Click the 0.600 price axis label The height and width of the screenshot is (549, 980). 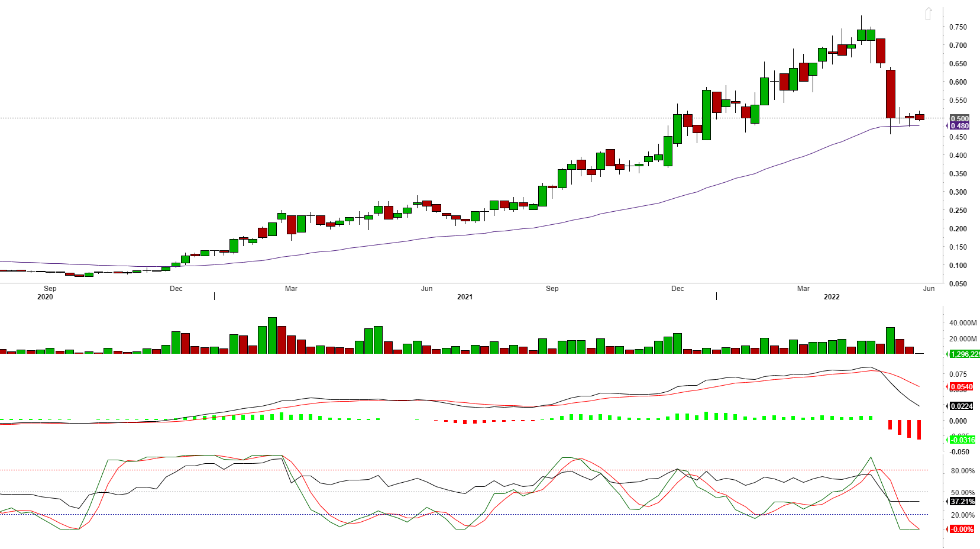point(958,82)
